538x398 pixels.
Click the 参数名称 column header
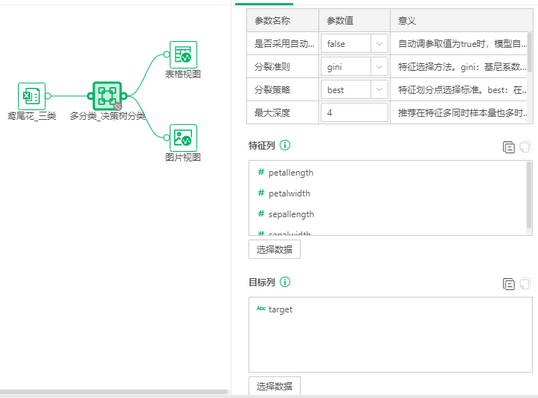point(282,21)
